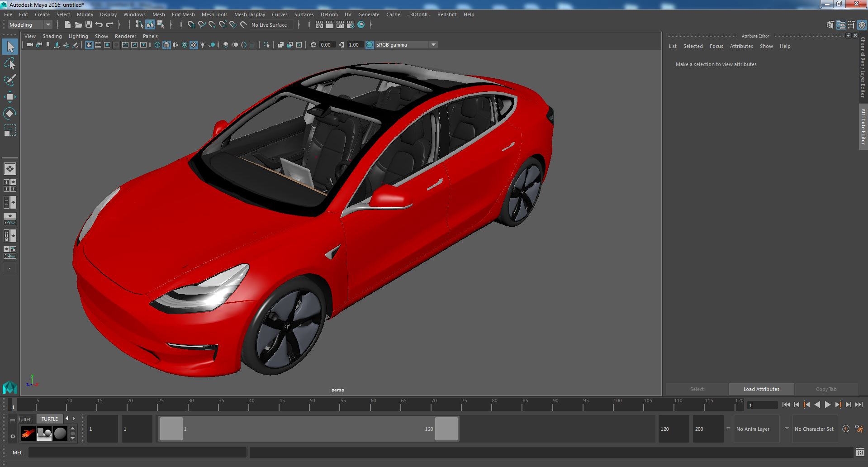Click the range slider right handle
868x467 pixels.
tap(446, 429)
